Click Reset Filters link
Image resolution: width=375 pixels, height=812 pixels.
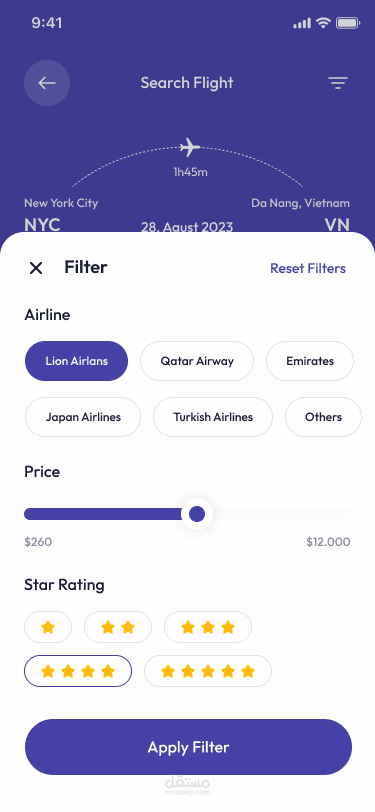pyautogui.click(x=308, y=268)
